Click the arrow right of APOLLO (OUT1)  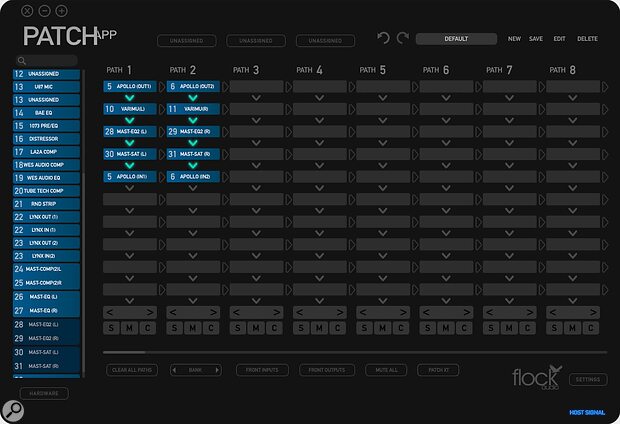[161, 87]
